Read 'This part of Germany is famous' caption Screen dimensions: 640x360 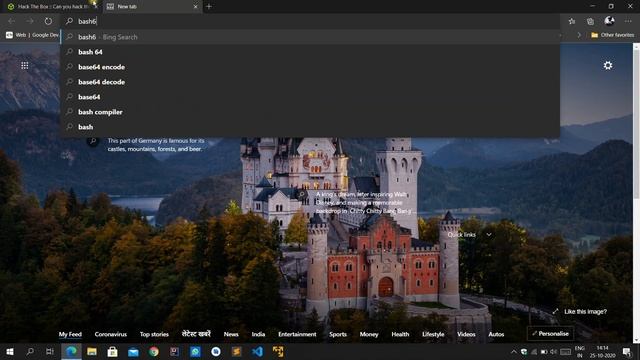[156, 144]
